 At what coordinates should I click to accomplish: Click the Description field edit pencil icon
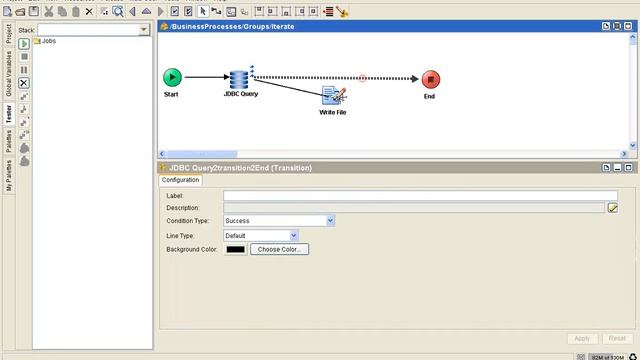pos(612,208)
